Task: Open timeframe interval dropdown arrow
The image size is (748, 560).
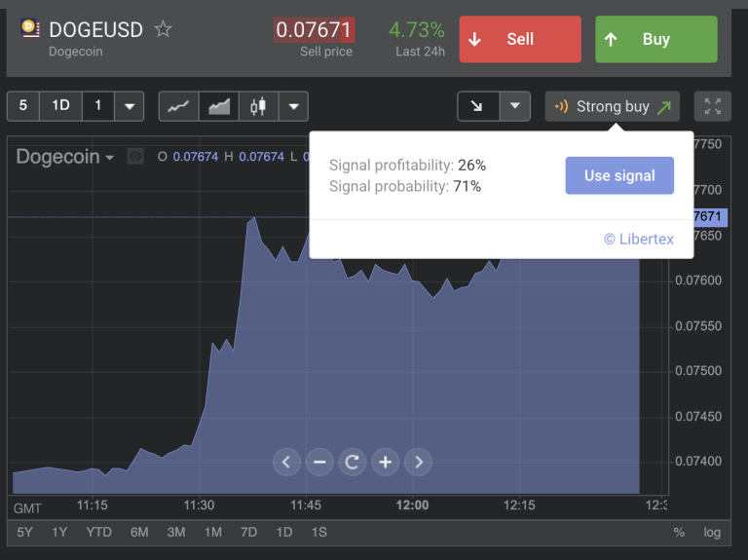Action: click(130, 106)
